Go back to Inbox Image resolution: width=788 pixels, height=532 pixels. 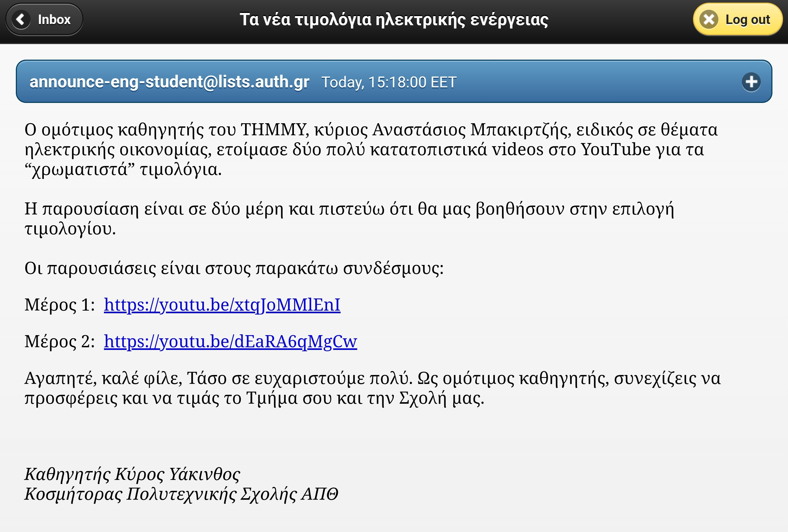[x=44, y=20]
